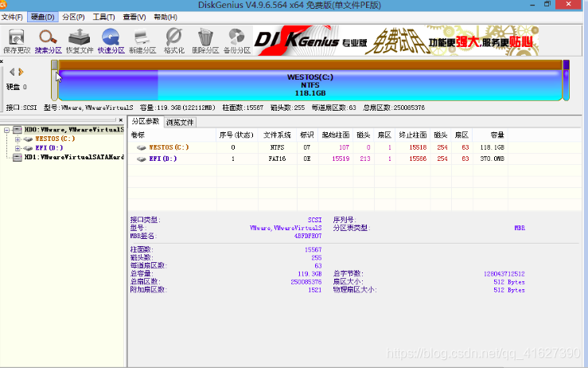Switch to the 浏览文件 tab

click(180, 123)
